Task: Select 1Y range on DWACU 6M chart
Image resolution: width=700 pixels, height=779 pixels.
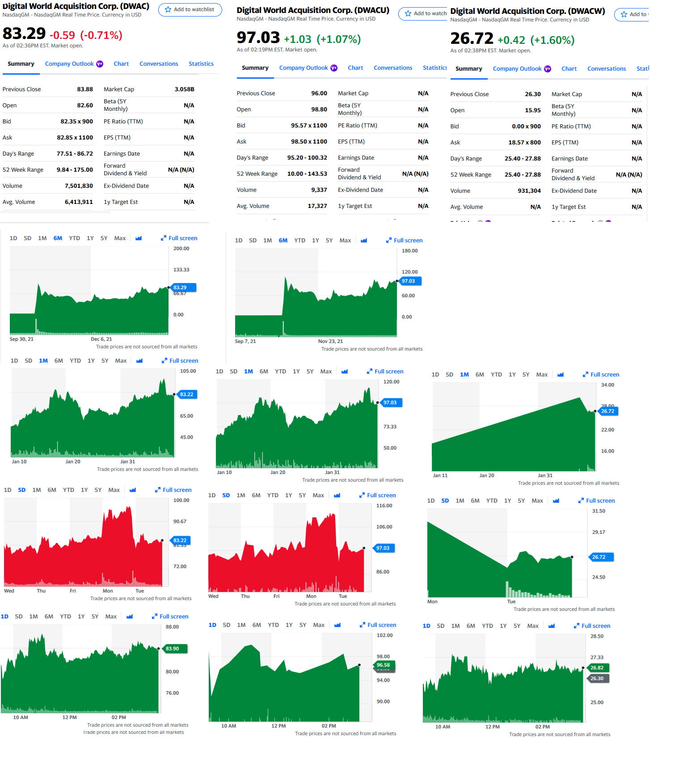Action: 316,241
